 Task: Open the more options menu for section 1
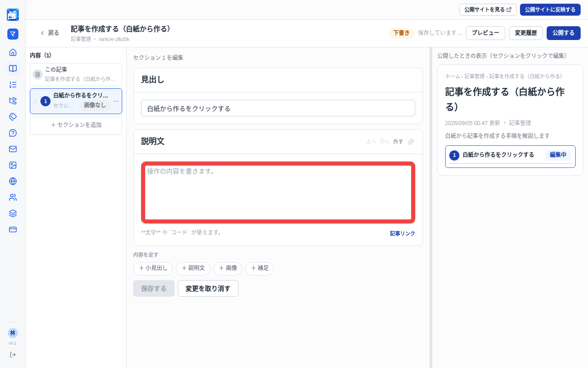(x=116, y=101)
